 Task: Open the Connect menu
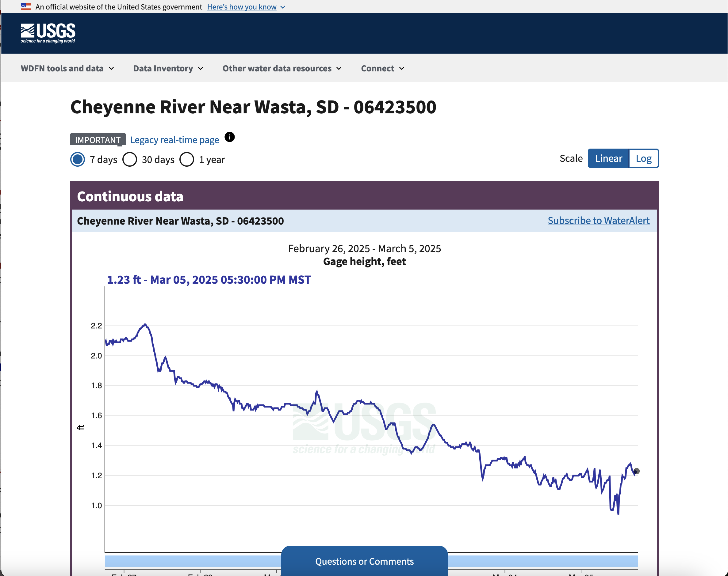(383, 68)
